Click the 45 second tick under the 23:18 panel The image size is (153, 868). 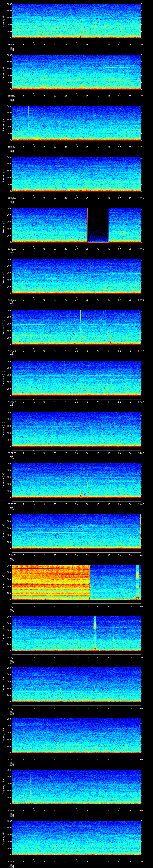pyautogui.click(x=109, y=249)
